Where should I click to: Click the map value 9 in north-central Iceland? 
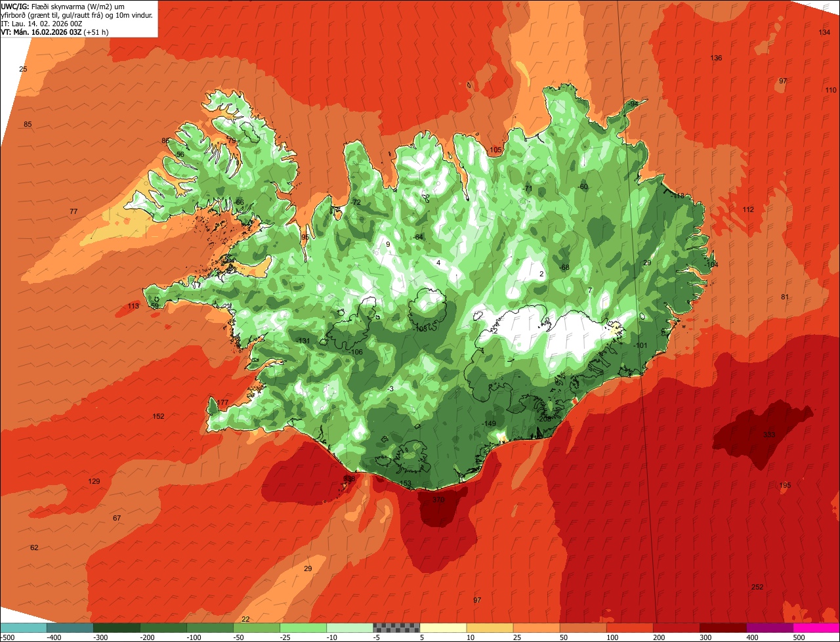coord(388,244)
